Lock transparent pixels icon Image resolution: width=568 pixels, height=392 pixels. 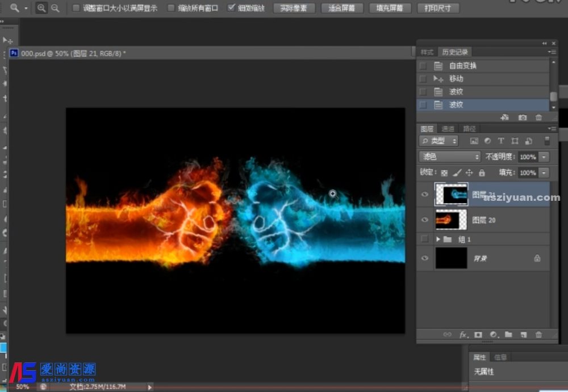coord(444,173)
